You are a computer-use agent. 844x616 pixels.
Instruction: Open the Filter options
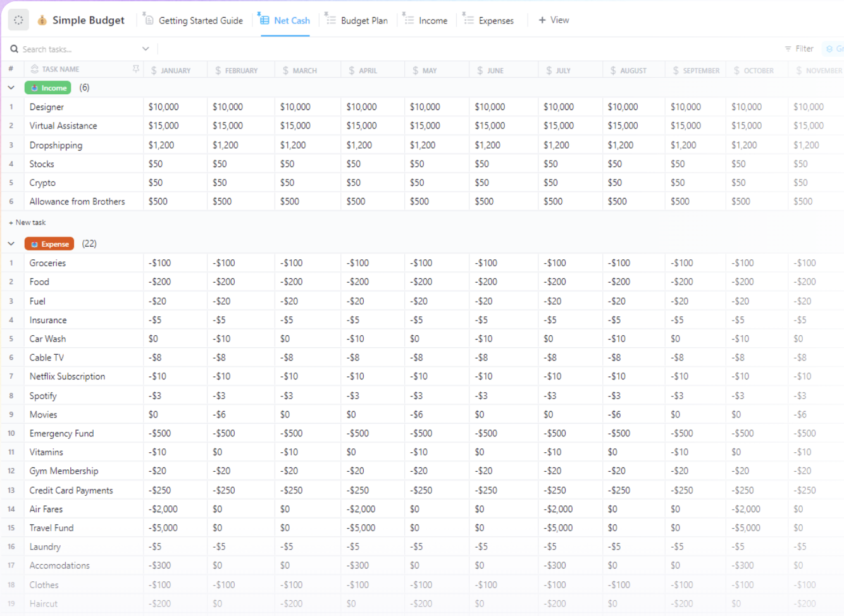click(799, 49)
